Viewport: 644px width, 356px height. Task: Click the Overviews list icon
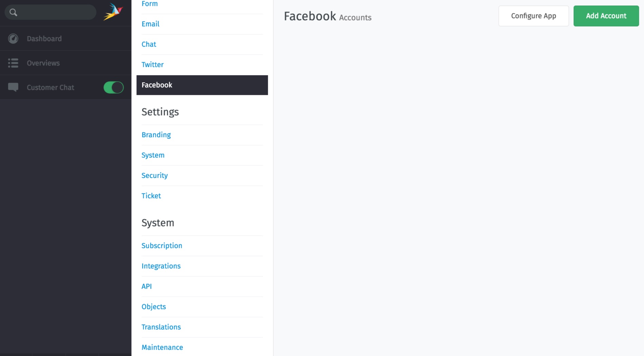tap(13, 63)
